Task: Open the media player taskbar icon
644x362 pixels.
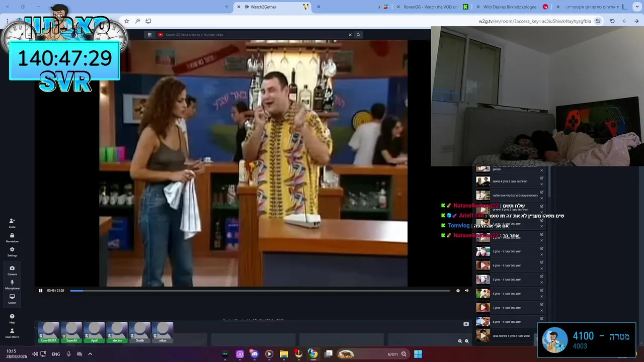Action: point(269,354)
